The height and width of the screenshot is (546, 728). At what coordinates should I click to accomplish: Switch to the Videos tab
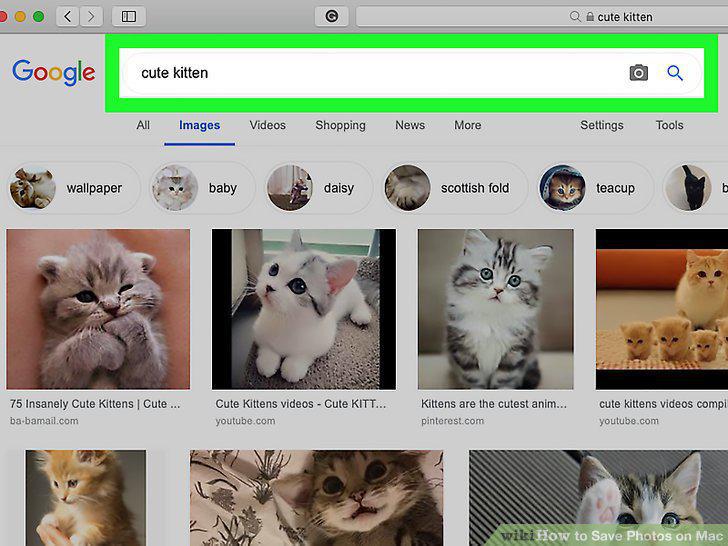click(x=267, y=125)
